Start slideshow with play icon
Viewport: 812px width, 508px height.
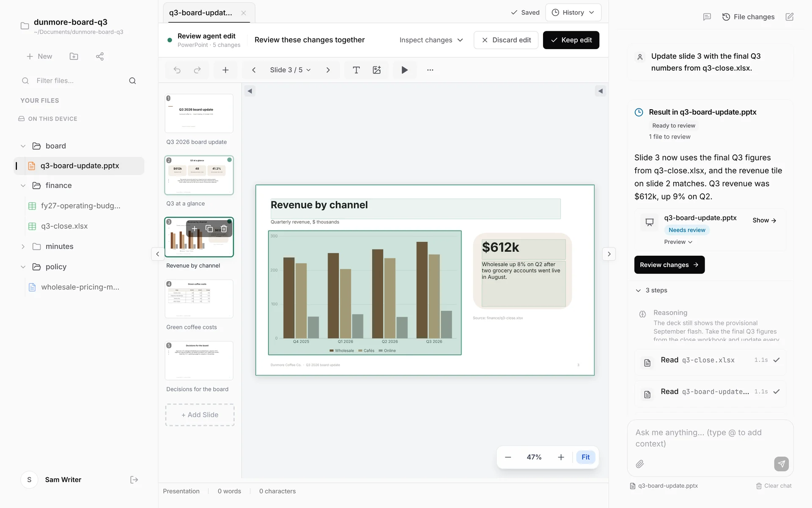tap(405, 70)
